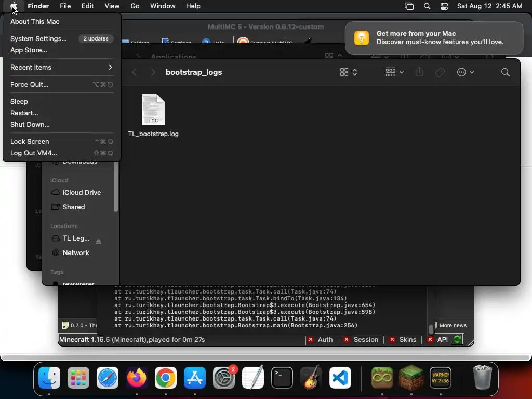Click More news in MultiMC window
This screenshot has height=399, width=532.
pos(453,325)
